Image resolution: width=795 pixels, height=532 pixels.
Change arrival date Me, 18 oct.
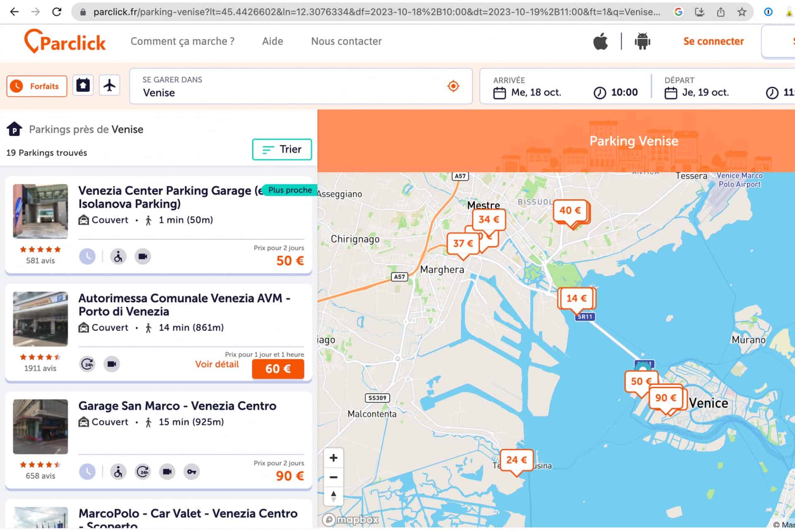click(536, 93)
